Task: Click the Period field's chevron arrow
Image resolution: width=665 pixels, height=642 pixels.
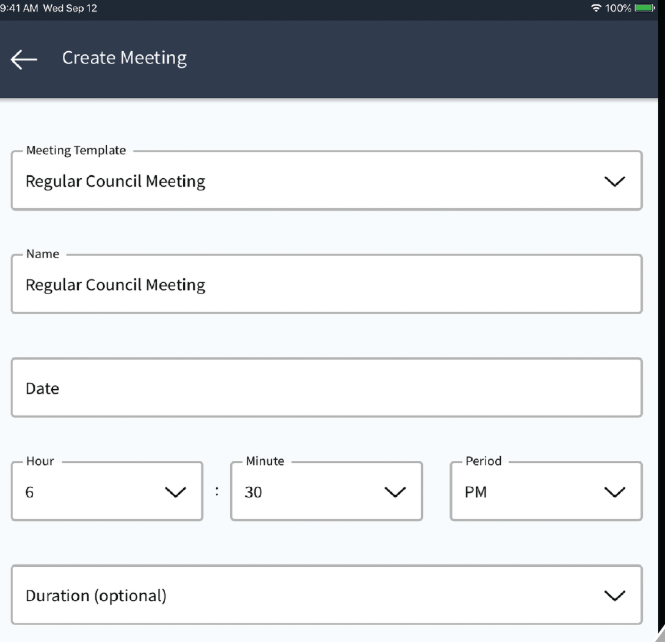Action: [x=615, y=492]
